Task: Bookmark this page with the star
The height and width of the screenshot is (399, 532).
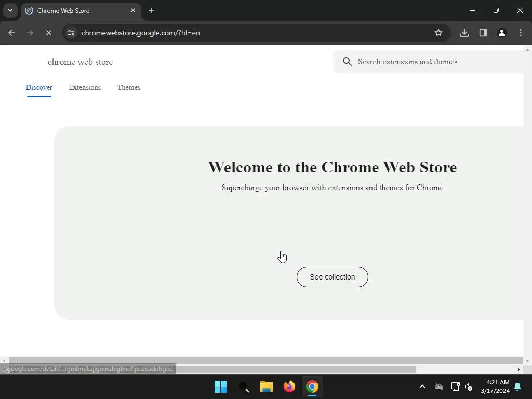Action: click(x=438, y=33)
